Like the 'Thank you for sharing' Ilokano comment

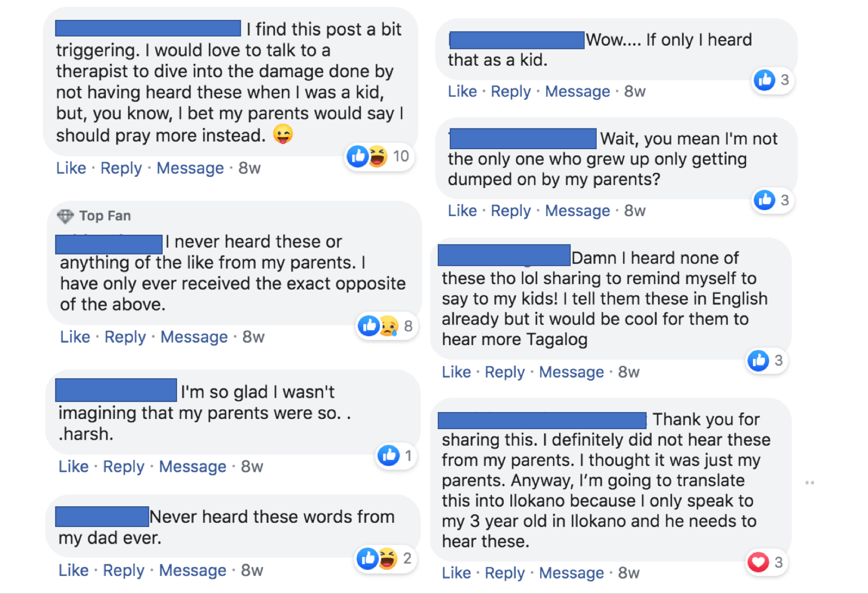tap(456, 573)
